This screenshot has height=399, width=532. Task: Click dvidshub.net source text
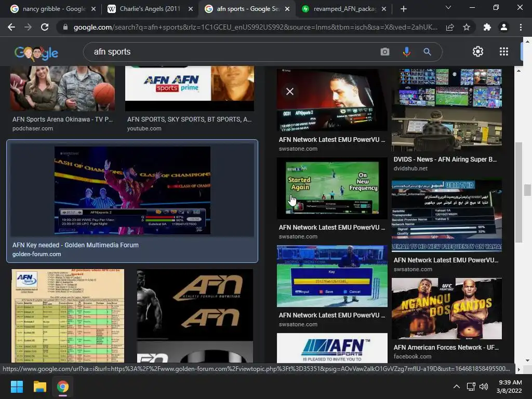click(410, 168)
